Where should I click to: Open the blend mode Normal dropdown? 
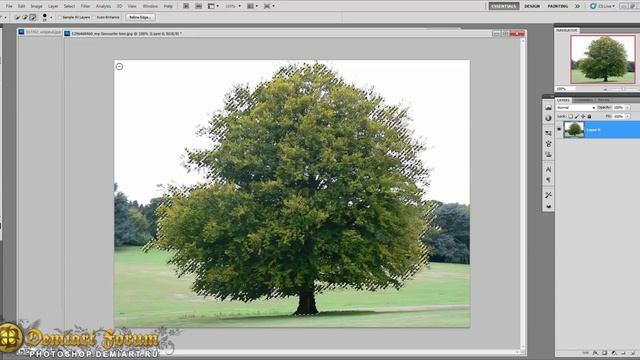pos(576,108)
